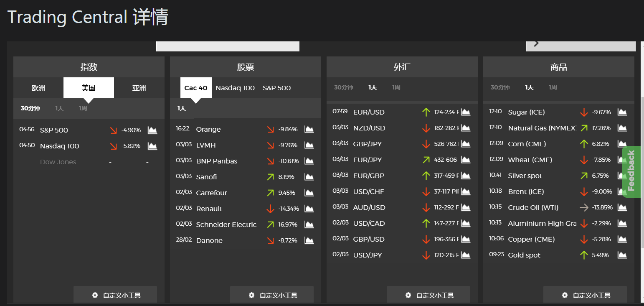The image size is (644, 306).
Task: Open the chart icon for GBP/USD
Action: tap(466, 239)
